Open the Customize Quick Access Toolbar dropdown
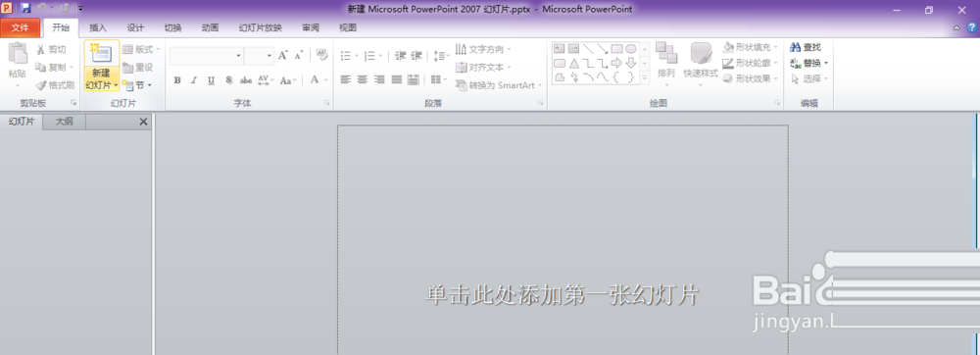The image size is (980, 355). pos(80,9)
